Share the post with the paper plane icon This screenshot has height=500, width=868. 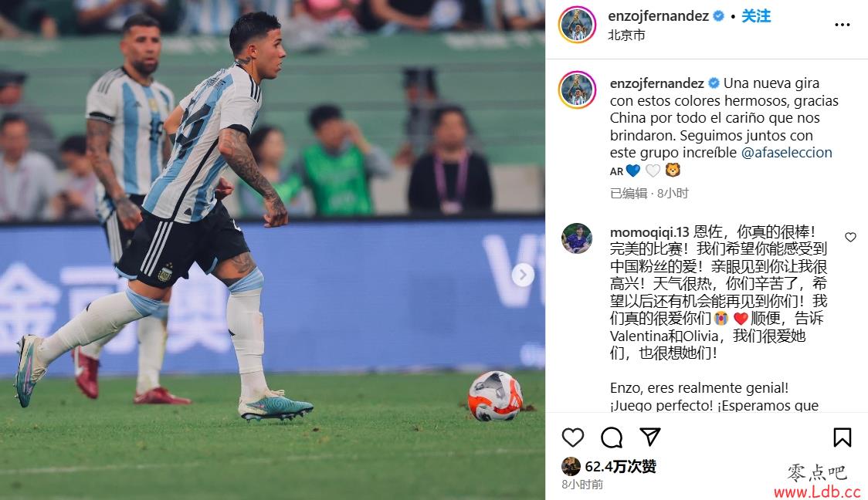coord(650,437)
